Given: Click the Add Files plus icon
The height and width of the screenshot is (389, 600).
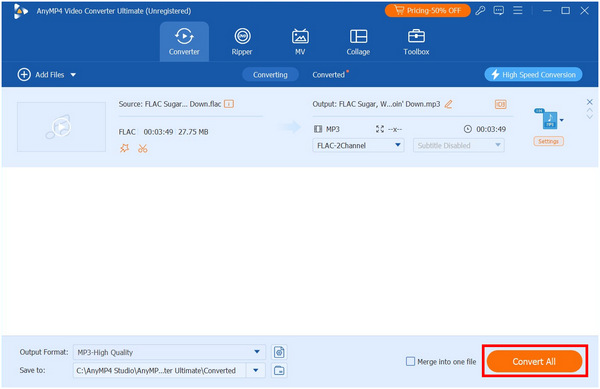Looking at the screenshot, I should (24, 75).
